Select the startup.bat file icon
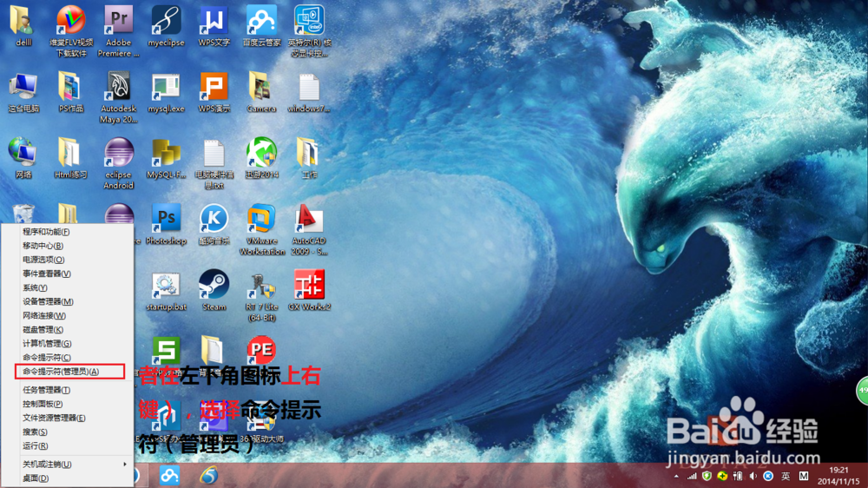The width and height of the screenshot is (868, 488). coord(166,290)
